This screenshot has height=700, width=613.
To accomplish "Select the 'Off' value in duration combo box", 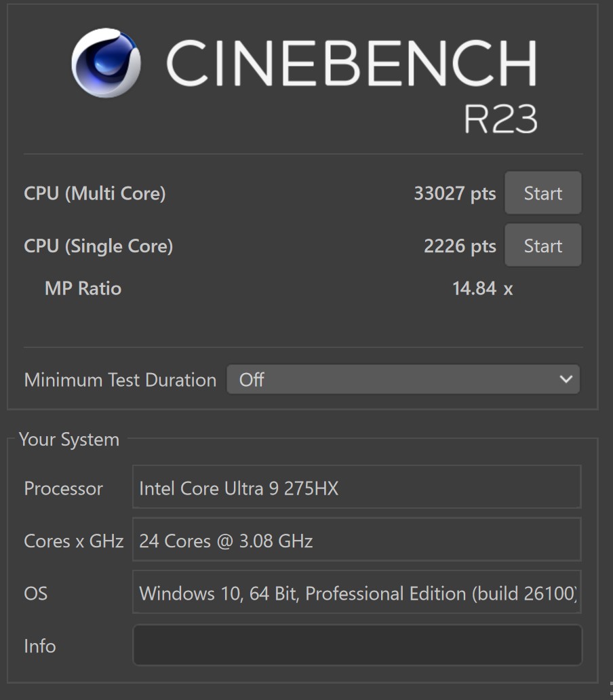I will click(252, 380).
